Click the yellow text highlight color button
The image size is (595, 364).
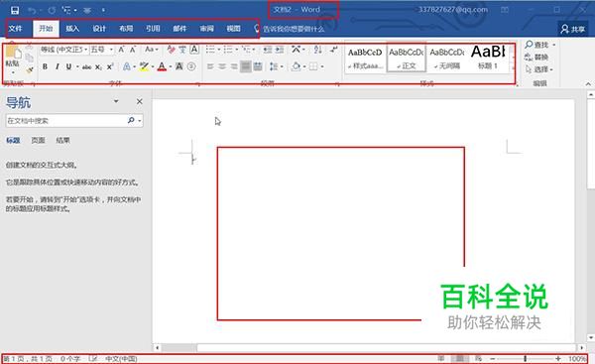click(x=144, y=66)
